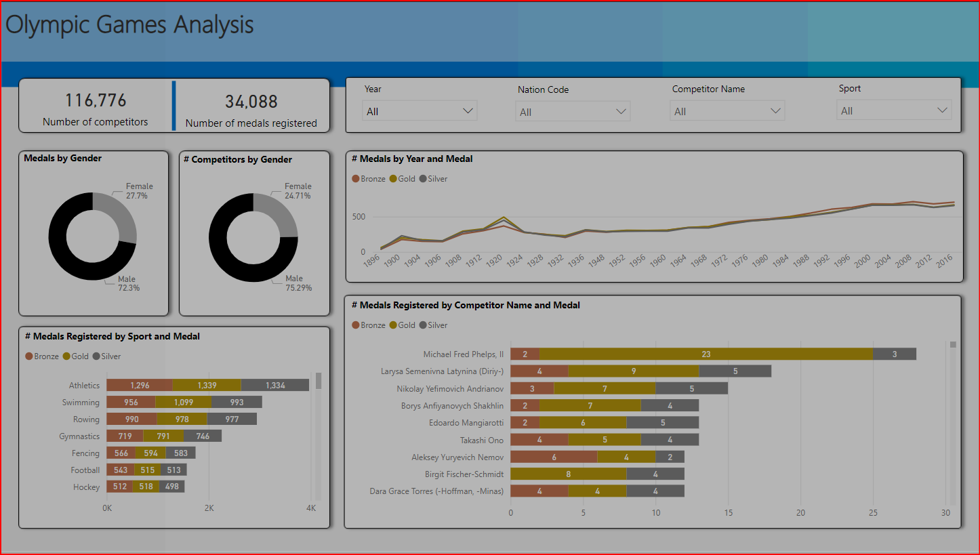This screenshot has height=555, width=980.
Task: Click the Olympic Games Analysis title
Action: (x=129, y=25)
